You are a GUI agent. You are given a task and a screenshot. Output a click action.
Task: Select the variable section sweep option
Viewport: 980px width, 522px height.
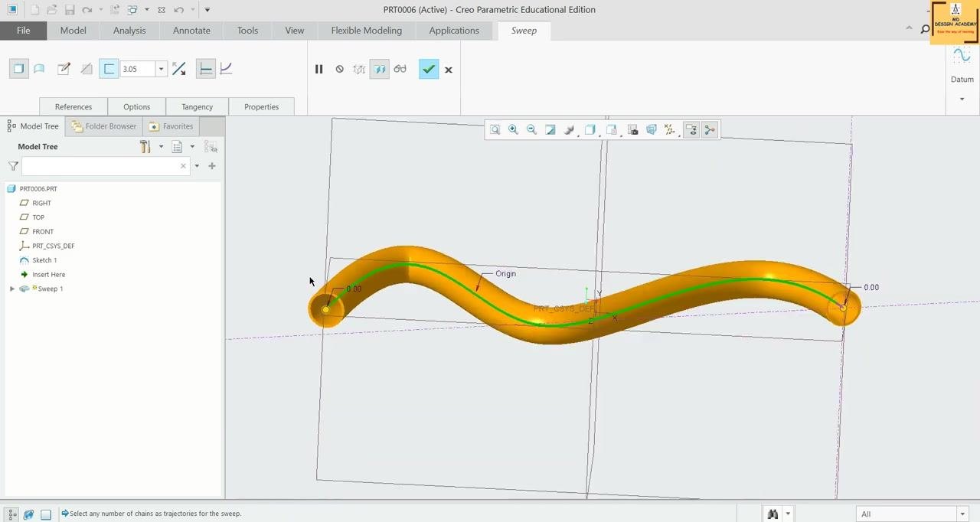click(226, 69)
